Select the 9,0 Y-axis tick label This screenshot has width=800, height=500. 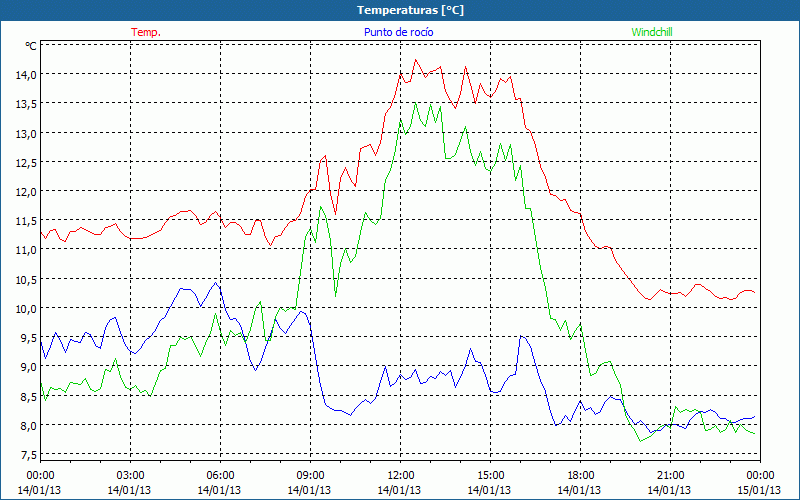click(x=25, y=367)
